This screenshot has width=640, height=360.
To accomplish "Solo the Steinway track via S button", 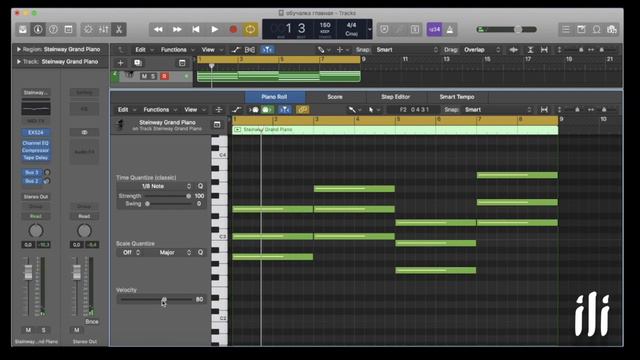I will click(x=153, y=76).
